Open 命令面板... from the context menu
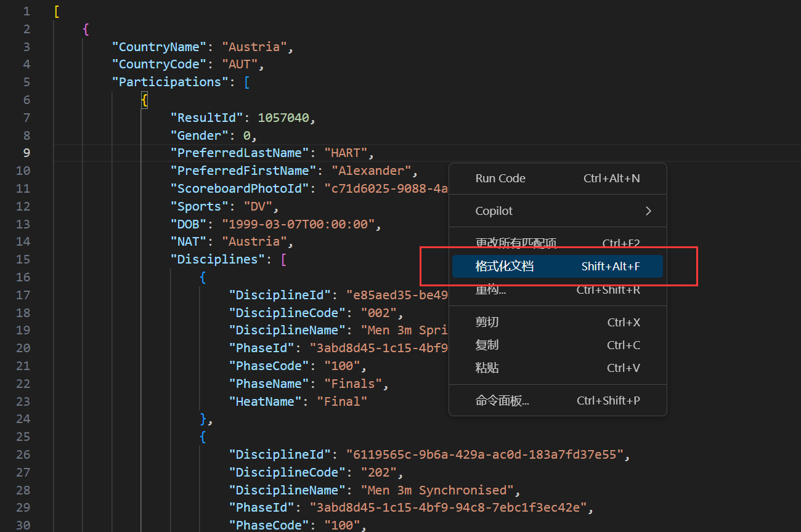Screen dimensions: 801x532 558,401
